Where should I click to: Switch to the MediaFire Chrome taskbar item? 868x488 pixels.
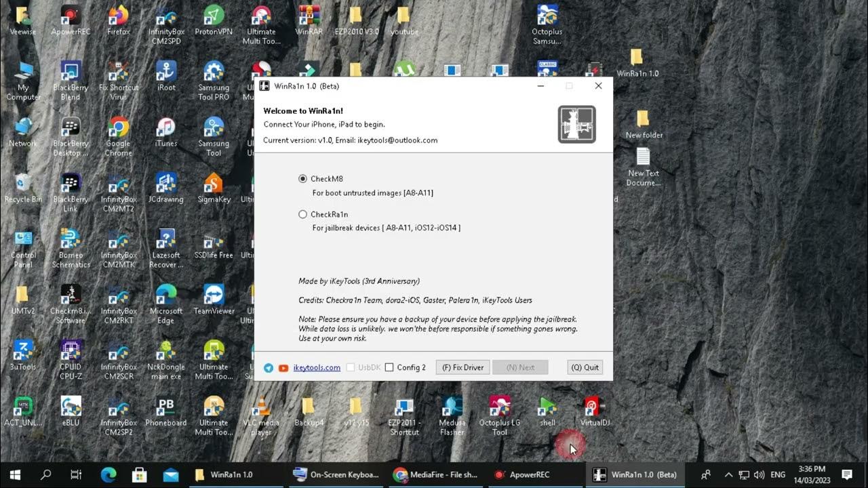tap(437, 474)
